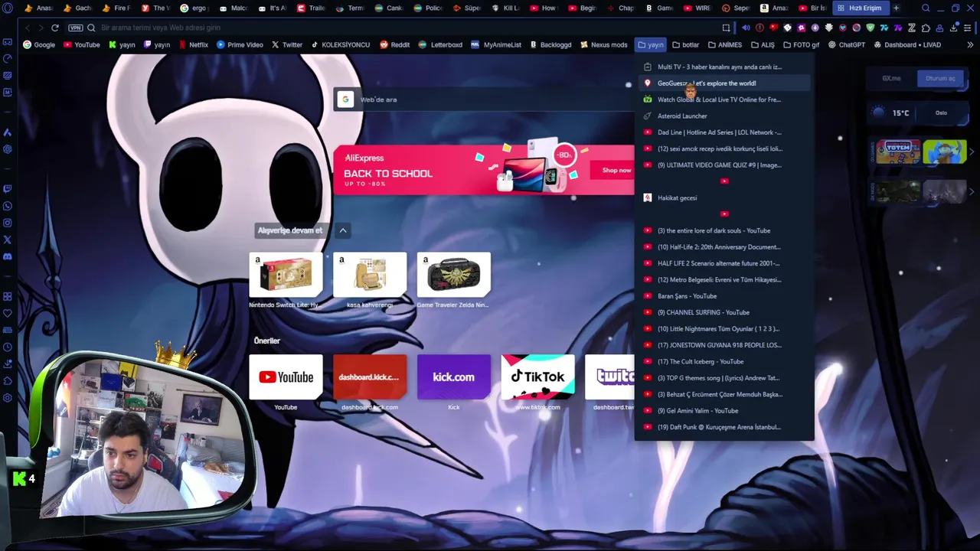The height and width of the screenshot is (551, 980).
Task: Open the 15°C Oslo weather widget
Action: pyautogui.click(x=918, y=112)
